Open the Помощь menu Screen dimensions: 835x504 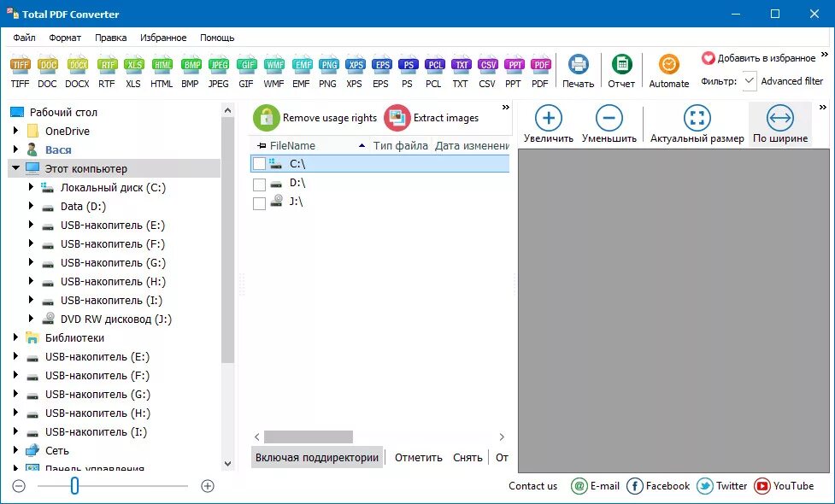[217, 38]
